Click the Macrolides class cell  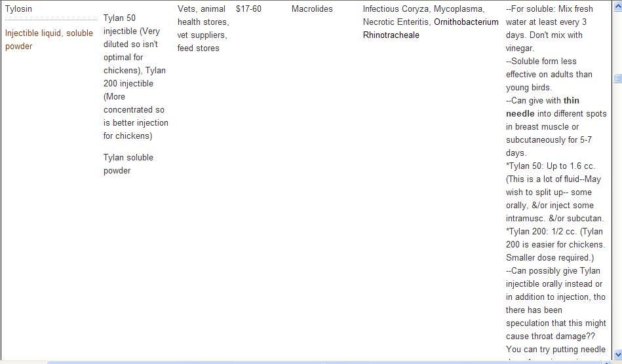tap(312, 9)
